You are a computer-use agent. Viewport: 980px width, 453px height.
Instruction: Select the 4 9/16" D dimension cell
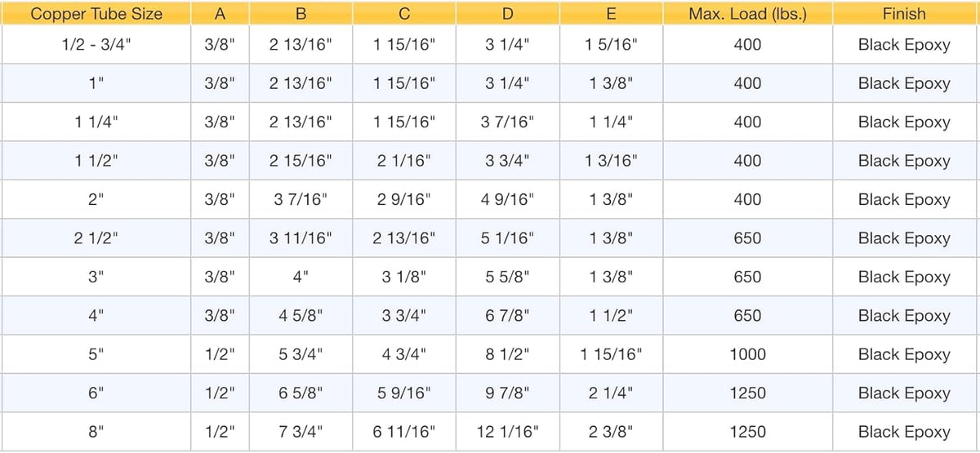pos(507,200)
